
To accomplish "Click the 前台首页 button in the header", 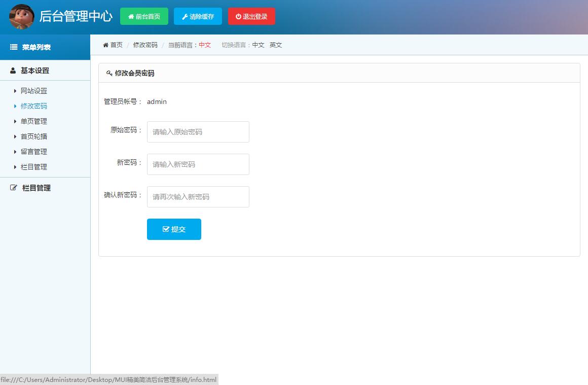I will click(144, 16).
